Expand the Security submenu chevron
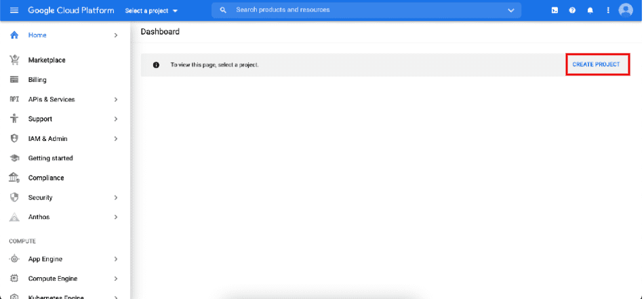The width and height of the screenshot is (644, 299). (x=116, y=197)
